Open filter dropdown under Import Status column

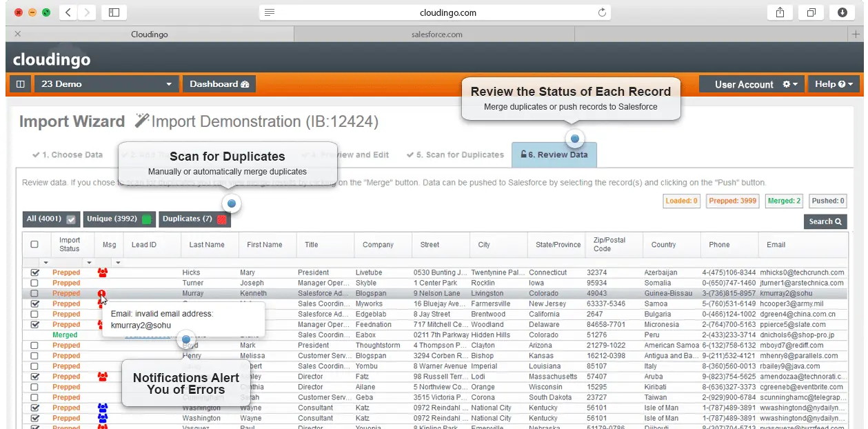click(89, 263)
